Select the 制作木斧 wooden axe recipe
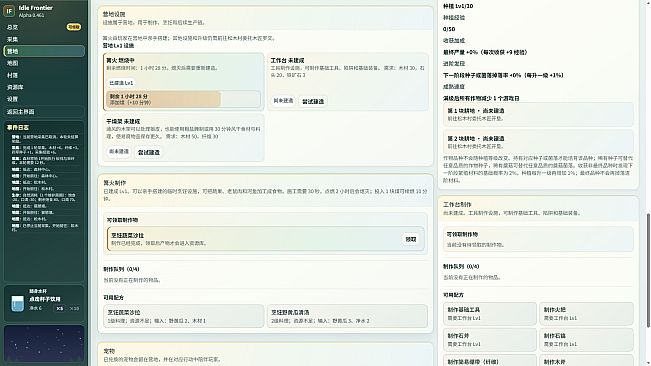Image resolution: width=651 pixels, height=366 pixels. pos(586,361)
